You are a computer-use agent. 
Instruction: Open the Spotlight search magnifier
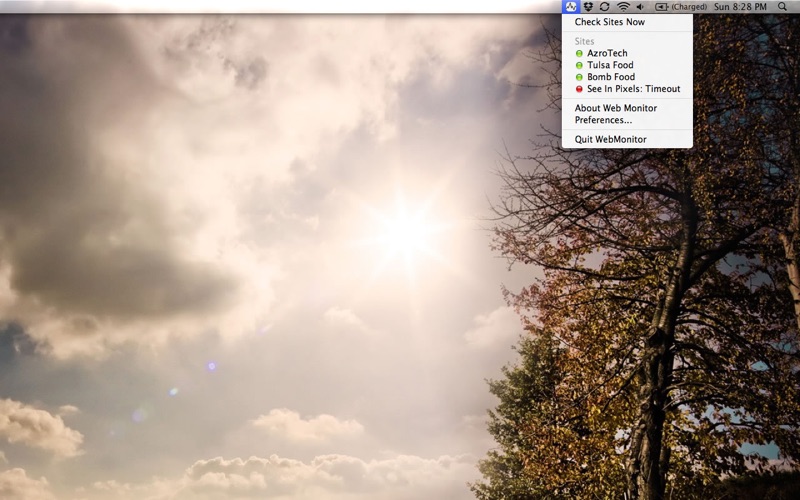pyautogui.click(x=782, y=7)
